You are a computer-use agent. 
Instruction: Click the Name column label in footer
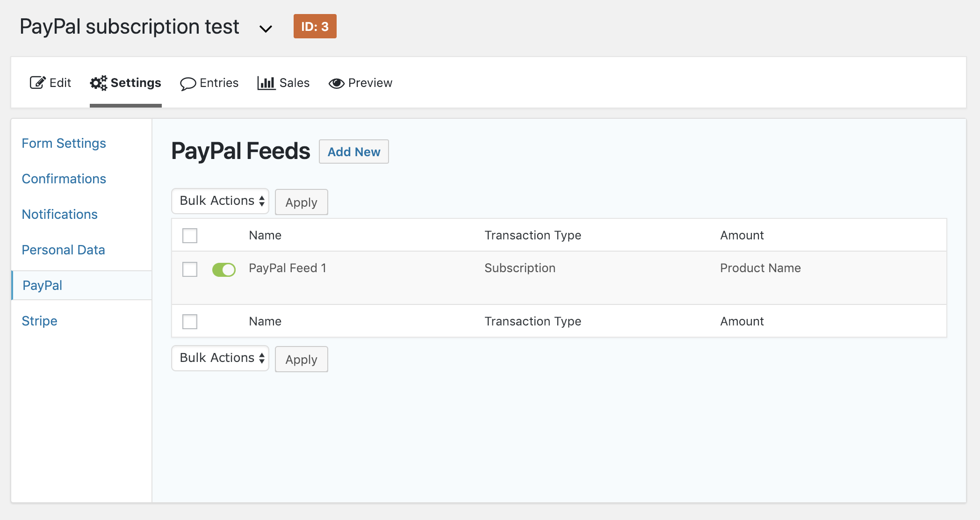265,321
